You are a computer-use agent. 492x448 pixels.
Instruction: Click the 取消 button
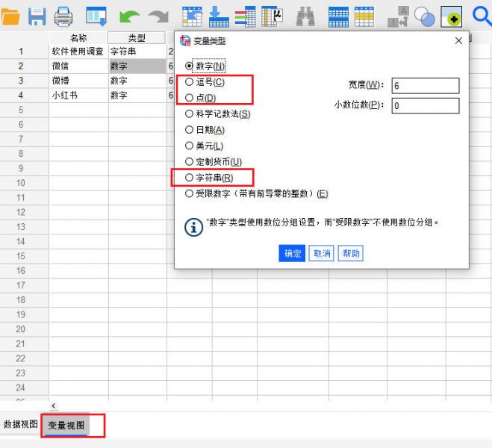point(322,253)
